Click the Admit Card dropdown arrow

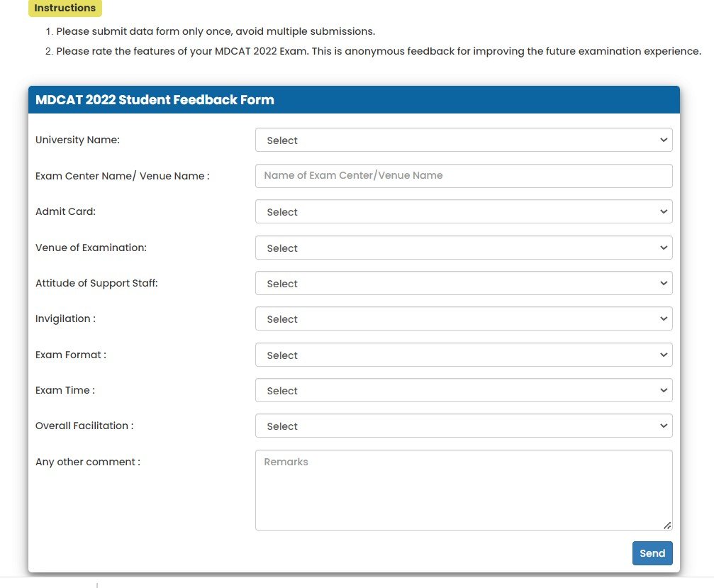pyautogui.click(x=664, y=211)
